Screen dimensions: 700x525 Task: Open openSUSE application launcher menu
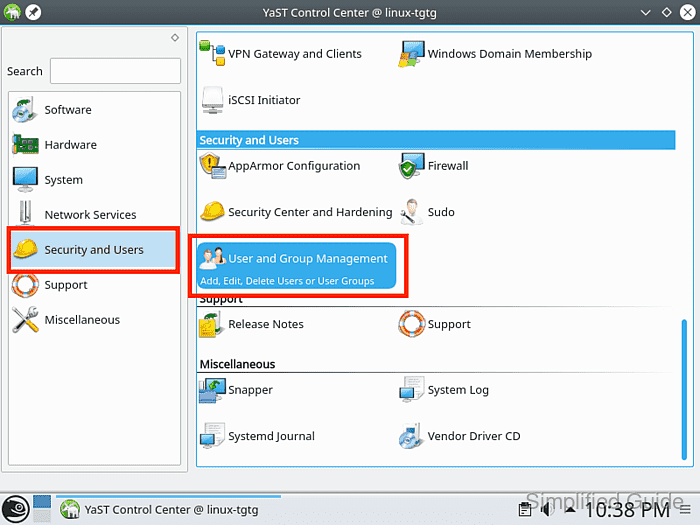coord(16,509)
